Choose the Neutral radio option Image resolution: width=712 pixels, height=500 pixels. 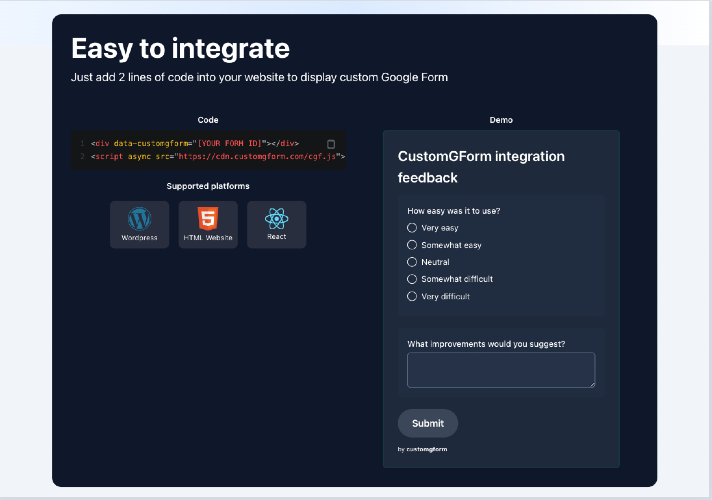click(412, 262)
